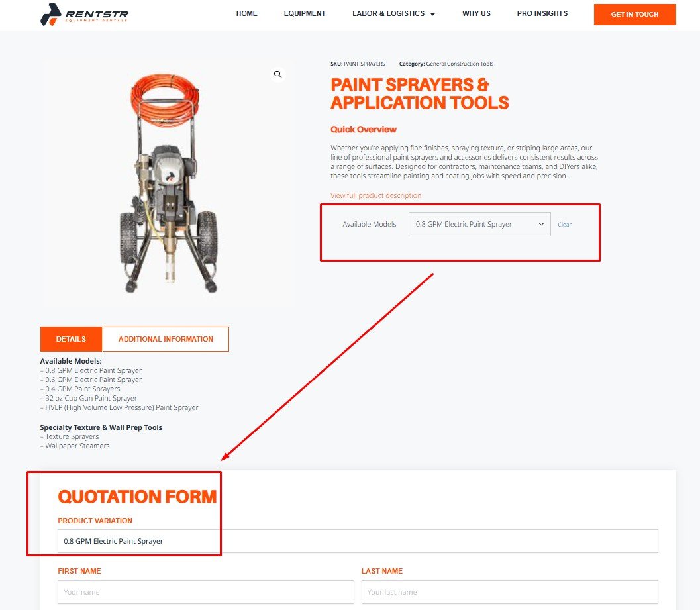Expand the Labor & Logistics dropdown menu
The width and height of the screenshot is (700, 610).
393,13
